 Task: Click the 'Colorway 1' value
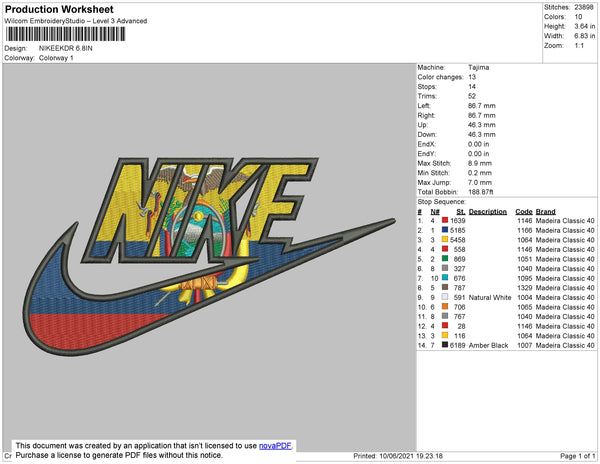56,58
